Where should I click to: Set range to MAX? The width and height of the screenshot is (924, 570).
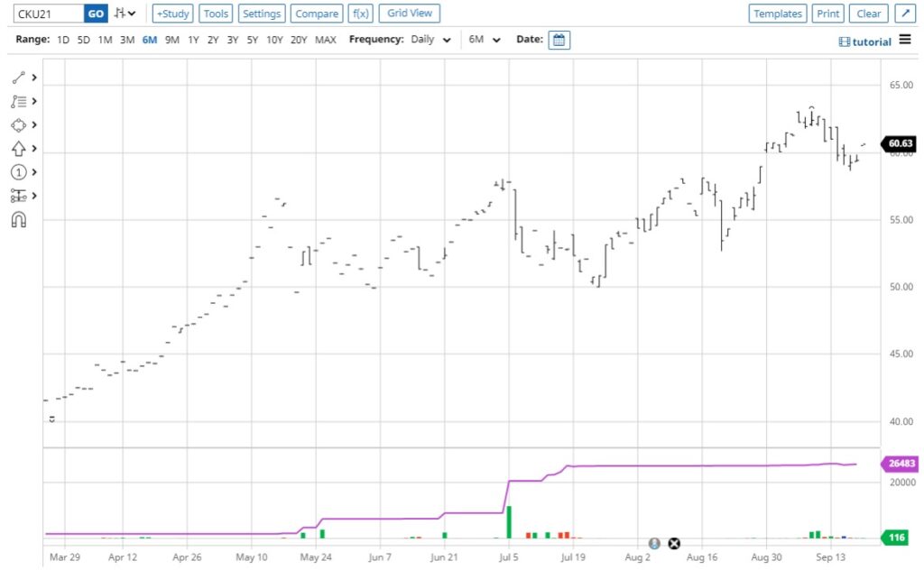(325, 40)
